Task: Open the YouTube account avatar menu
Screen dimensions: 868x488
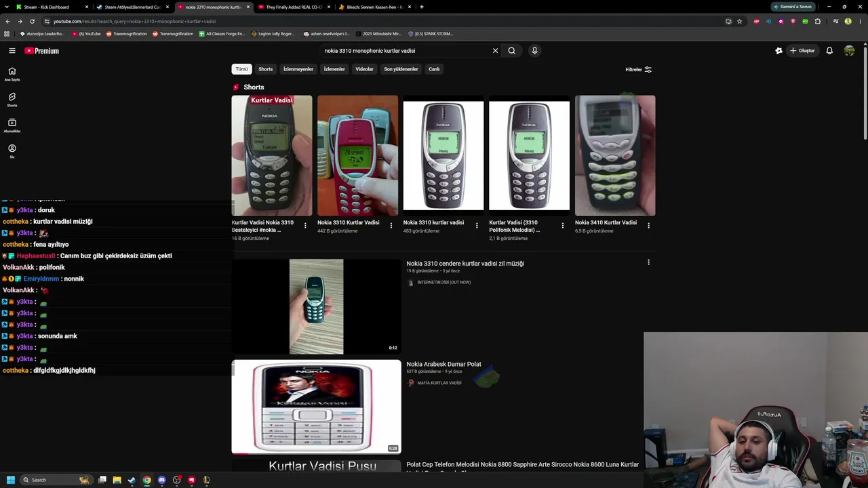Action: [849, 51]
